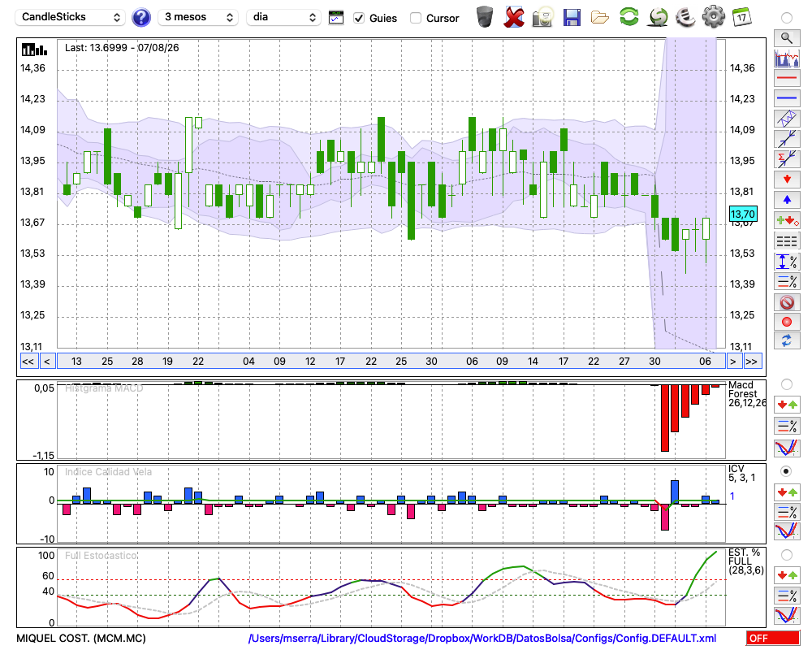Save using the floppy disk icon

571,17
